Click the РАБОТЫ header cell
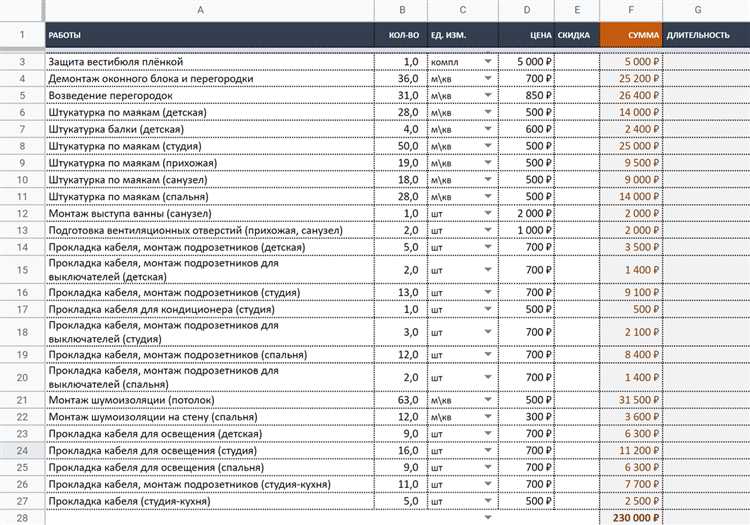750x525 pixels. tap(201, 35)
